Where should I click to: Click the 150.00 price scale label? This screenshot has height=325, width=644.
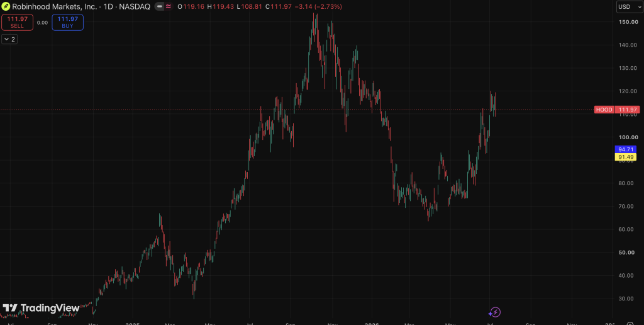click(628, 22)
